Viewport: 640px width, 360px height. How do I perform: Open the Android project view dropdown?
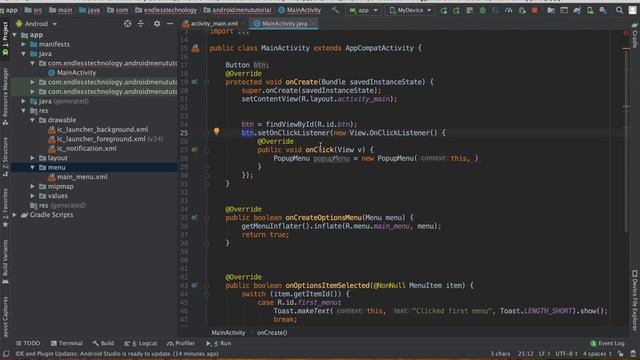(x=36, y=24)
